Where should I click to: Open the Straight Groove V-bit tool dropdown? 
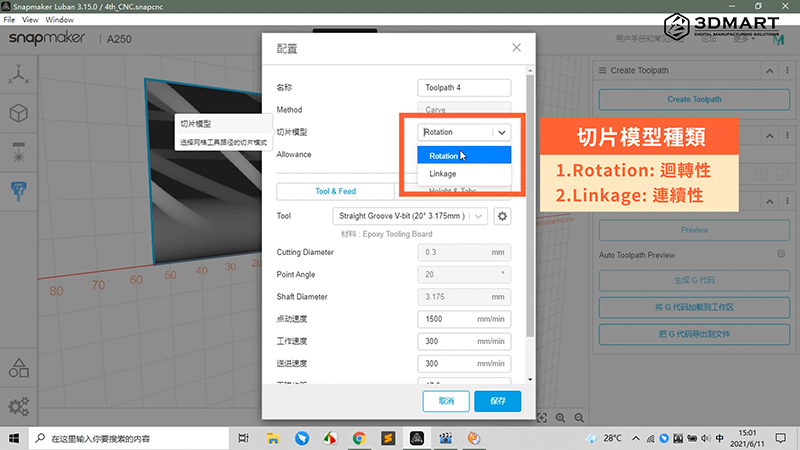click(409, 216)
